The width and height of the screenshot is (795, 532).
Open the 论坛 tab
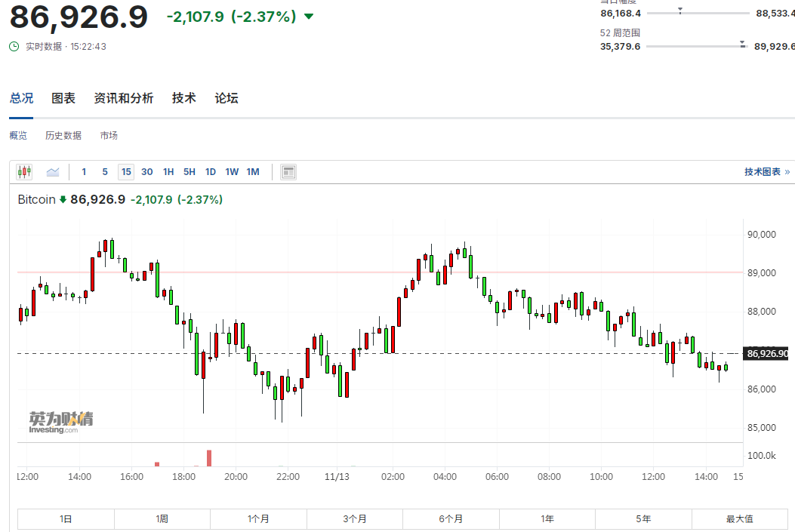[226, 98]
